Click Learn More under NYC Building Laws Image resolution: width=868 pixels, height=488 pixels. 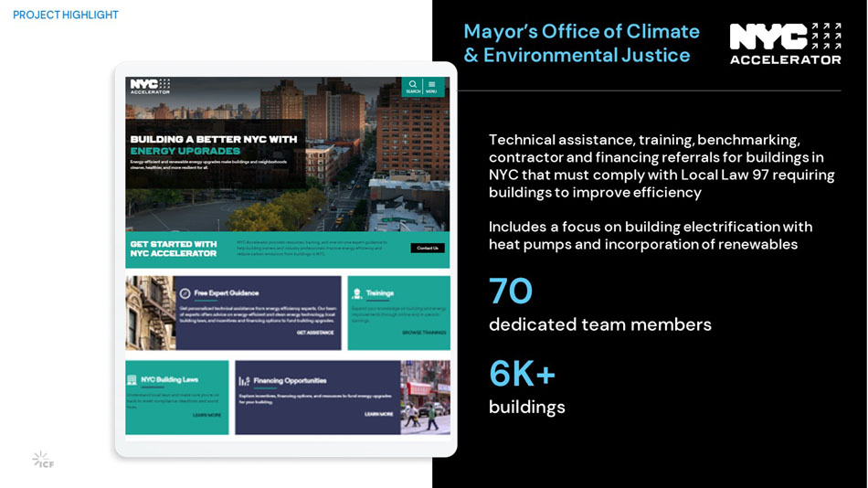[206, 415]
